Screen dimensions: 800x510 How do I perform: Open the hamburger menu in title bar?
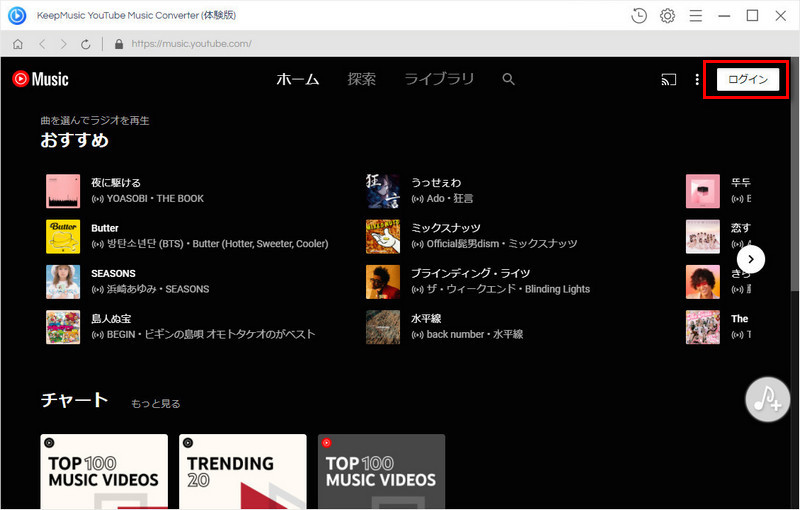pos(696,16)
